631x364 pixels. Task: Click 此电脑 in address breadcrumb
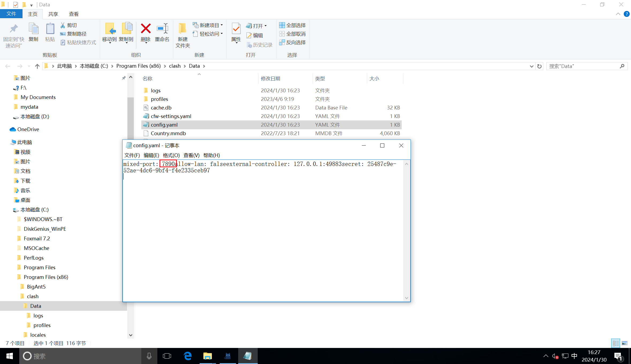click(x=64, y=66)
